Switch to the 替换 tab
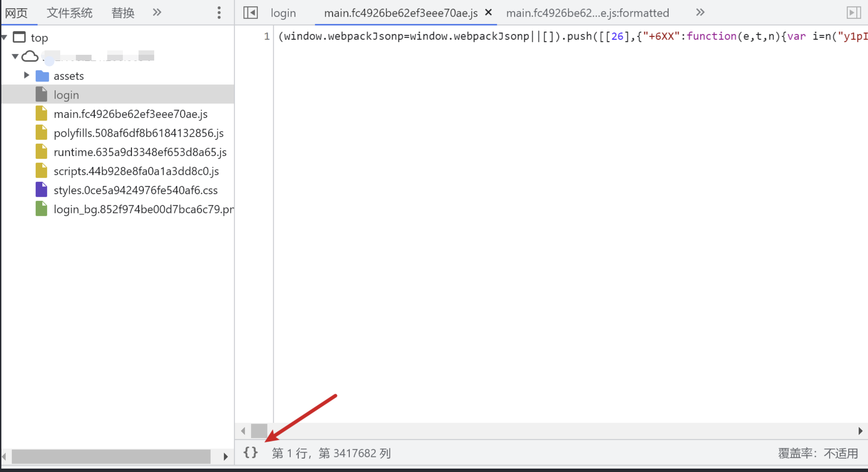Viewport: 868px width, 472px height. point(123,13)
